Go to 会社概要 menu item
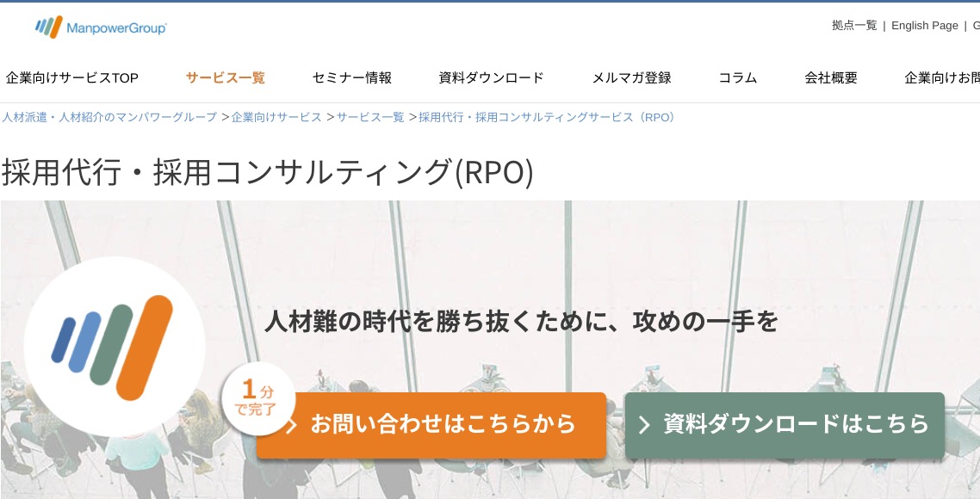The image size is (980, 499). [x=831, y=78]
